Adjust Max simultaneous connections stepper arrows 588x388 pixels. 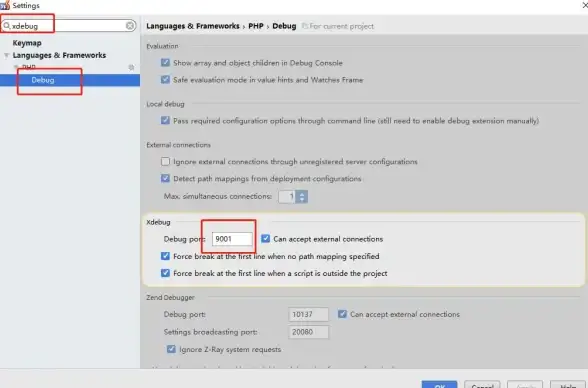click(x=302, y=196)
